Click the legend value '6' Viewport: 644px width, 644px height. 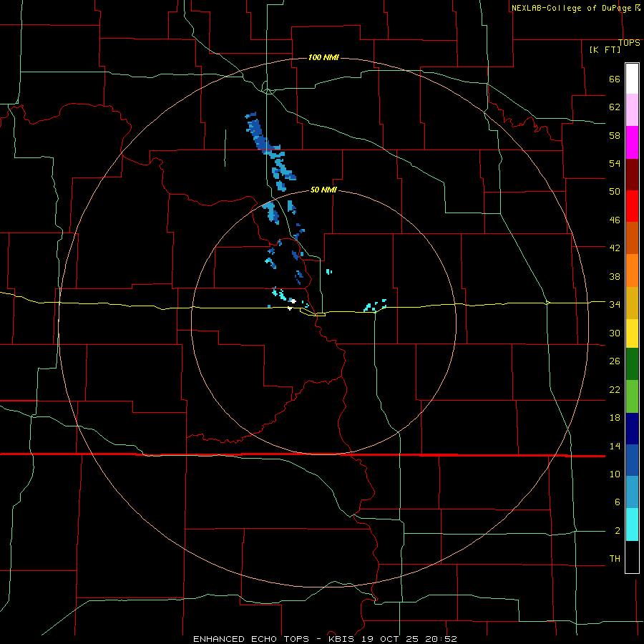pyautogui.click(x=617, y=502)
